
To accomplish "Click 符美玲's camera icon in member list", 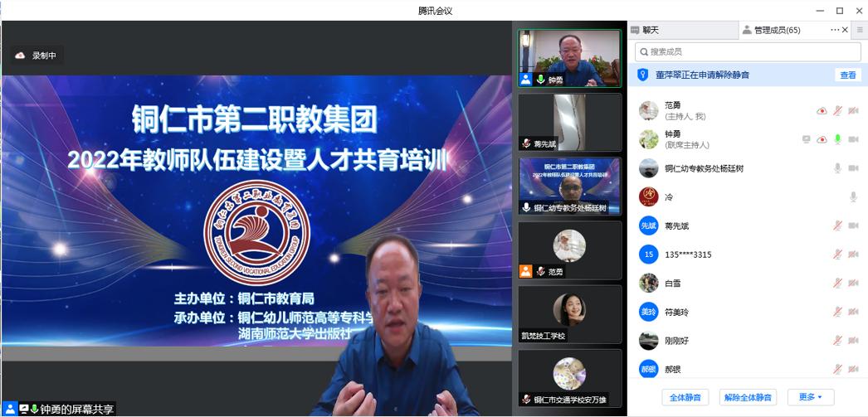I will [x=853, y=312].
